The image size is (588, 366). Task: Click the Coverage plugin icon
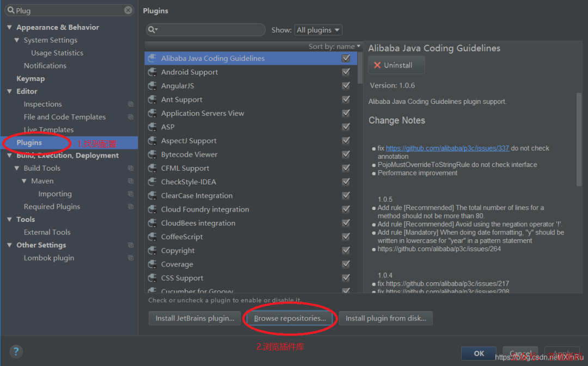click(152, 264)
